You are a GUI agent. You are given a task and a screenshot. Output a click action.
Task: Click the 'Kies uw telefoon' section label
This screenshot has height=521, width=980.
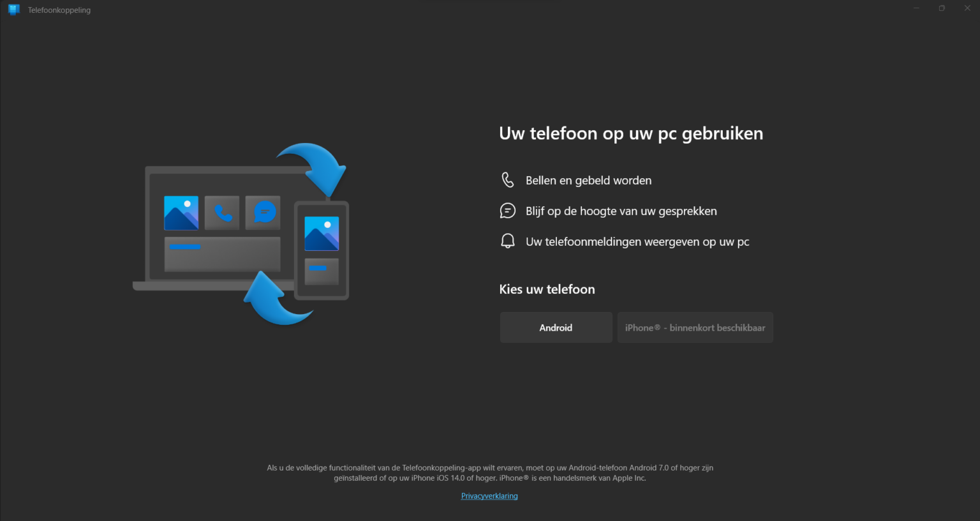[x=547, y=289]
